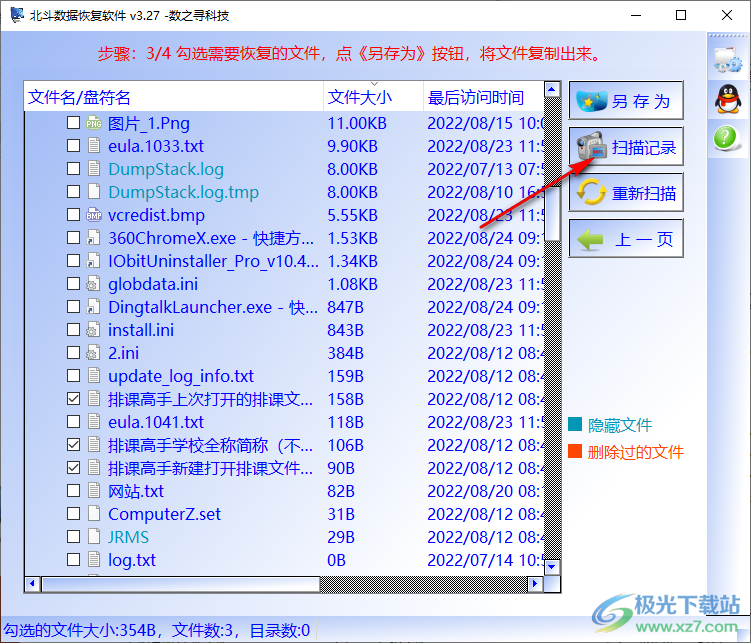751x643 pixels.
Task: Click the app icon in title bar
Action: point(17,15)
